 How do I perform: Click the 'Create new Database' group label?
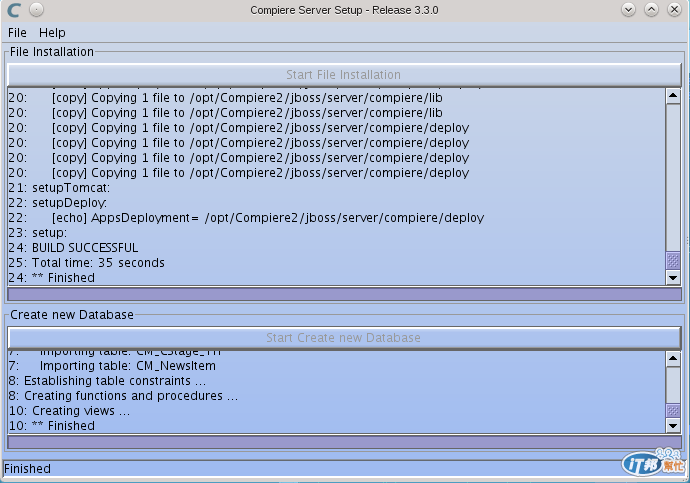[x=72, y=315]
